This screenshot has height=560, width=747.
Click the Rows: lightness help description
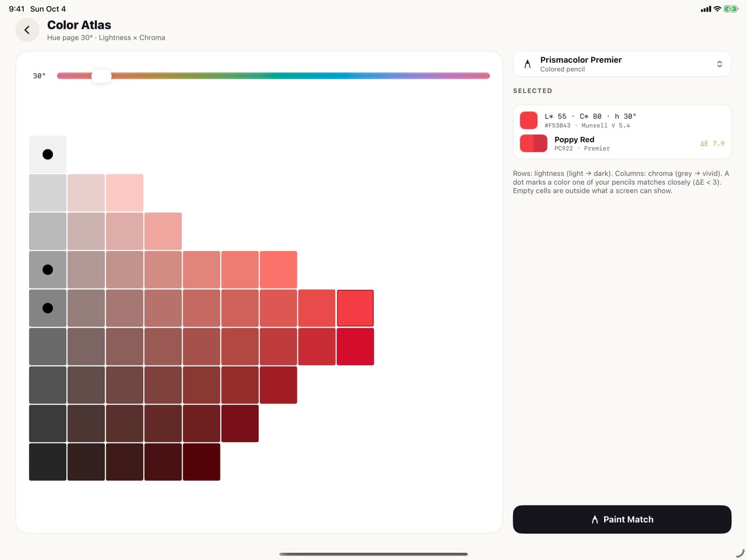click(x=621, y=182)
